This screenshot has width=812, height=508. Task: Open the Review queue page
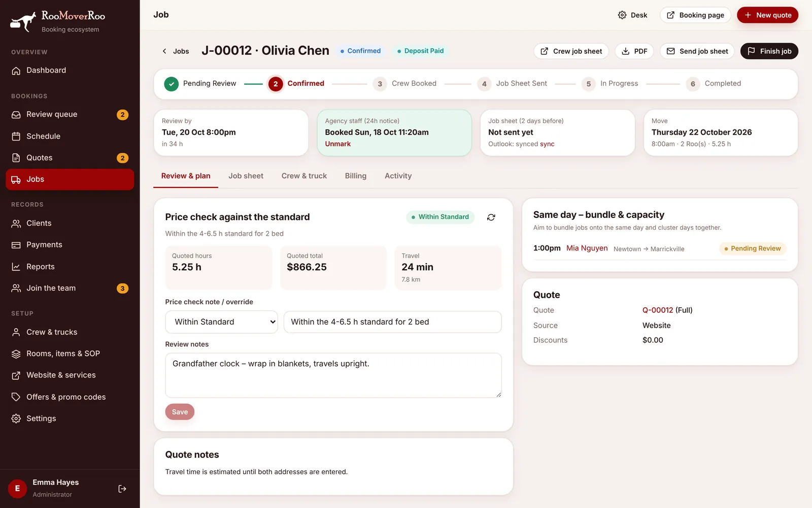click(x=70, y=115)
